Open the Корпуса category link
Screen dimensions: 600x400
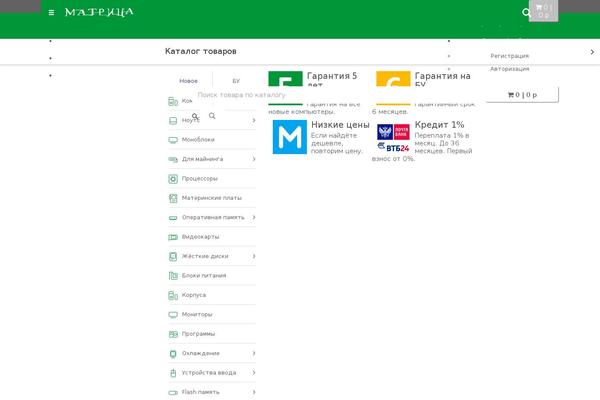coord(194,295)
